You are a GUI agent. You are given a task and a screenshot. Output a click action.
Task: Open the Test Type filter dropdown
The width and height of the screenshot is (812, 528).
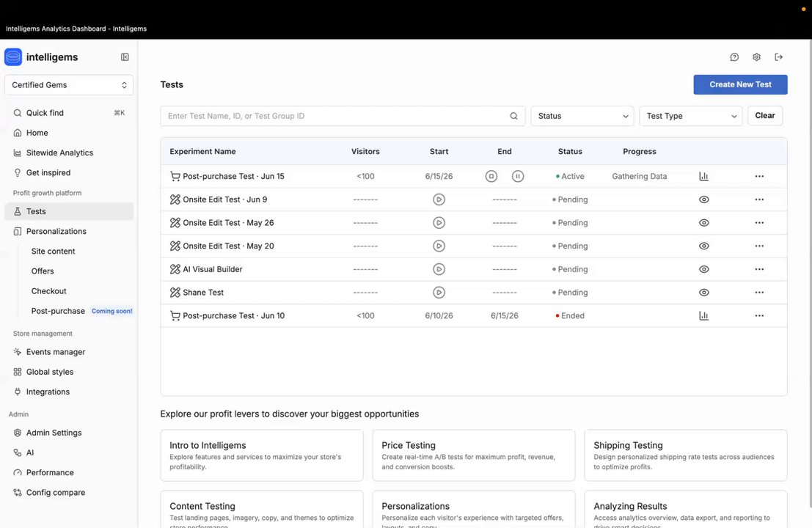690,116
